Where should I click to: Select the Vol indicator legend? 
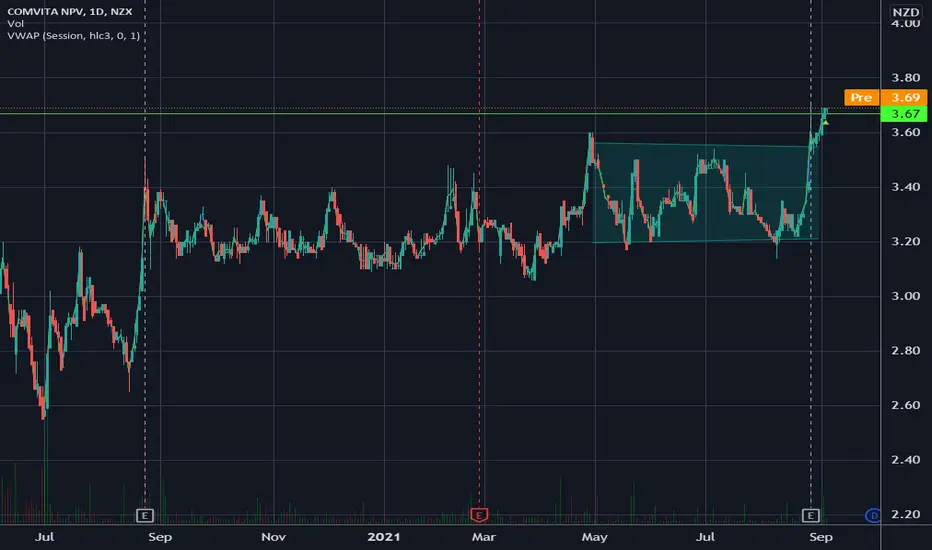(15, 23)
